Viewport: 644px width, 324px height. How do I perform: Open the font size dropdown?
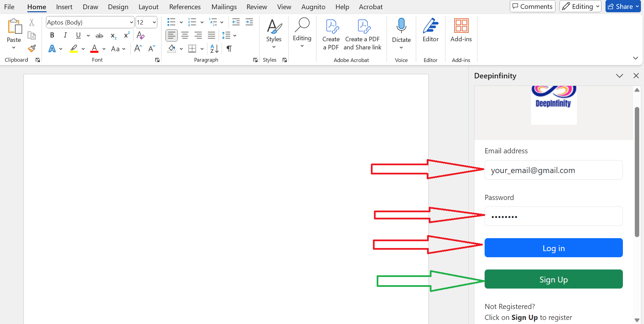pyautogui.click(x=154, y=22)
